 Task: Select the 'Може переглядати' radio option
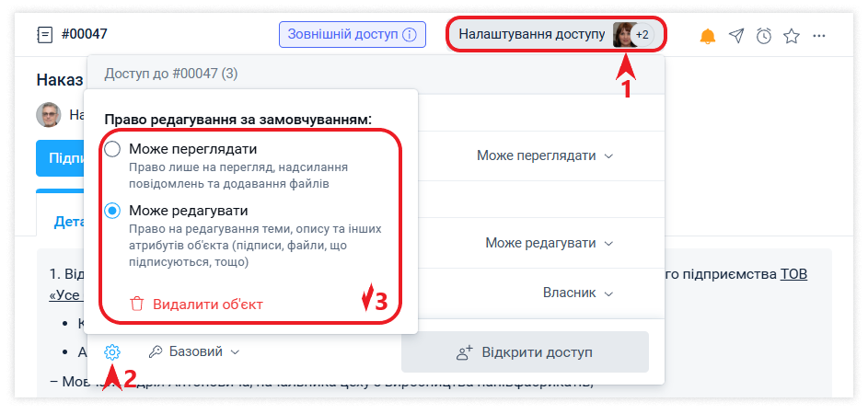coord(112,149)
